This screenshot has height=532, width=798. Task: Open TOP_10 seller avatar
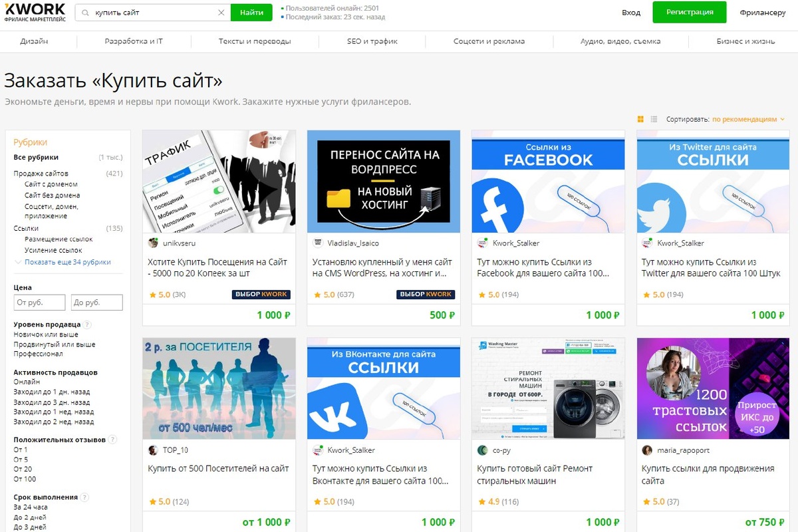153,450
